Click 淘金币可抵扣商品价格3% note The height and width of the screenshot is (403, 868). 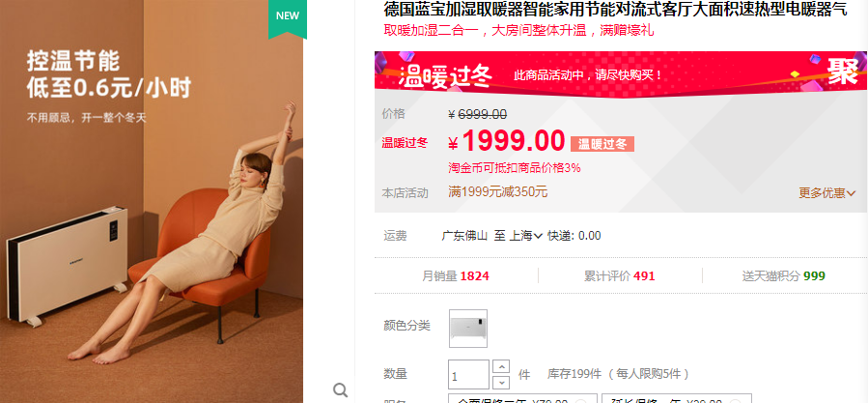tap(515, 168)
